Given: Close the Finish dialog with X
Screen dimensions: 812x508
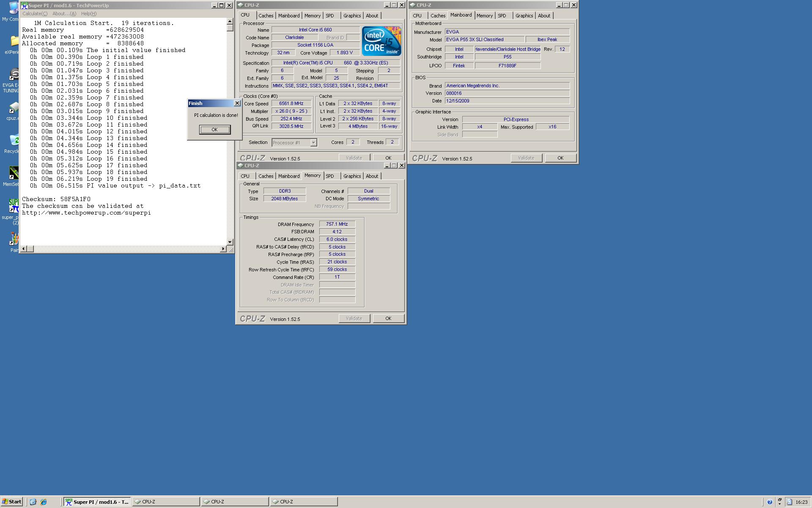Looking at the screenshot, I should click(x=237, y=103).
